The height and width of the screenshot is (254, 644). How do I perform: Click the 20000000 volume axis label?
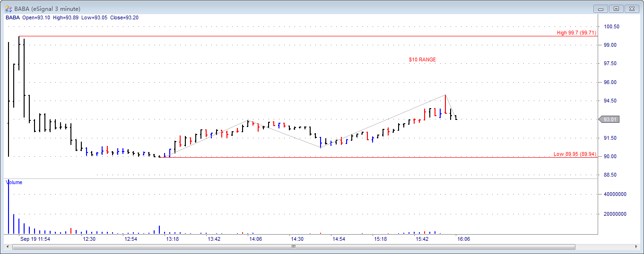click(615, 214)
